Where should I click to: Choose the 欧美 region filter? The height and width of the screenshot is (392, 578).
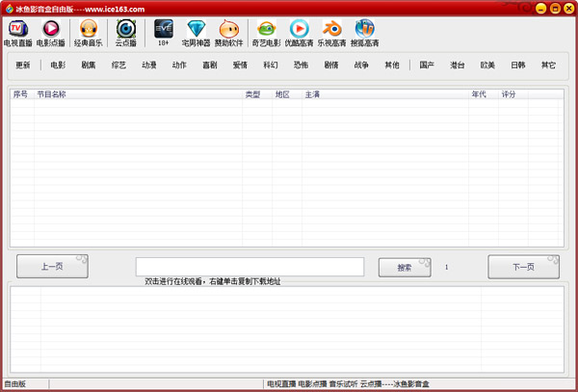[x=488, y=65]
